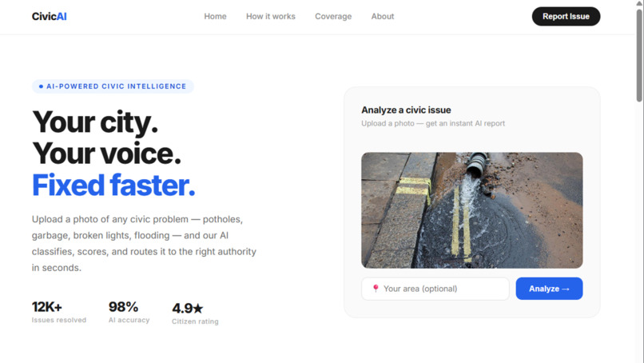Click the Analyze button

(x=549, y=289)
